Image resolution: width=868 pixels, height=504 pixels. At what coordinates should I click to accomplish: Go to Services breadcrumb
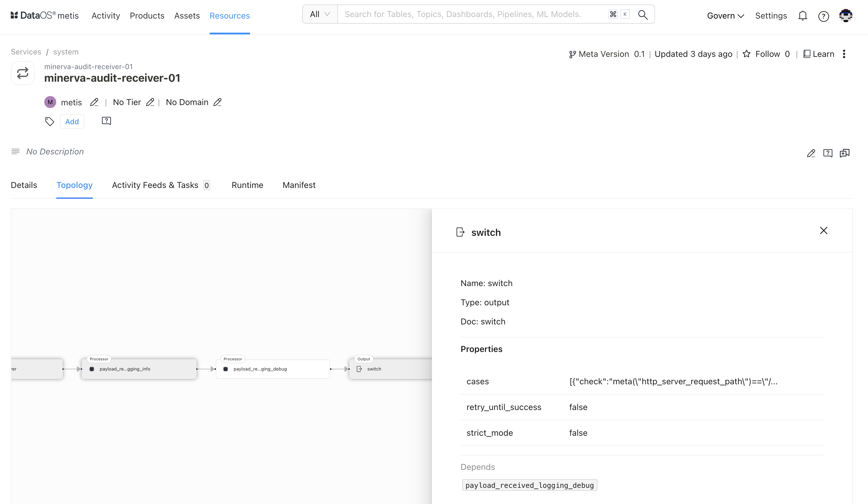[26, 52]
